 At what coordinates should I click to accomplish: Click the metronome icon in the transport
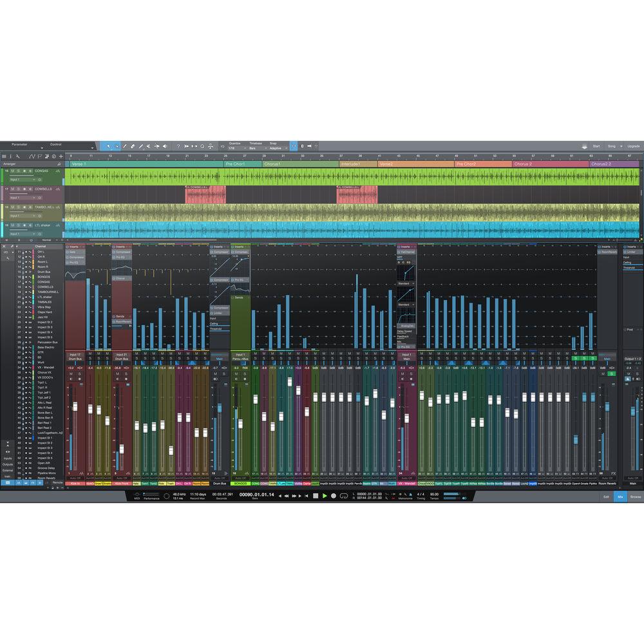412,496
